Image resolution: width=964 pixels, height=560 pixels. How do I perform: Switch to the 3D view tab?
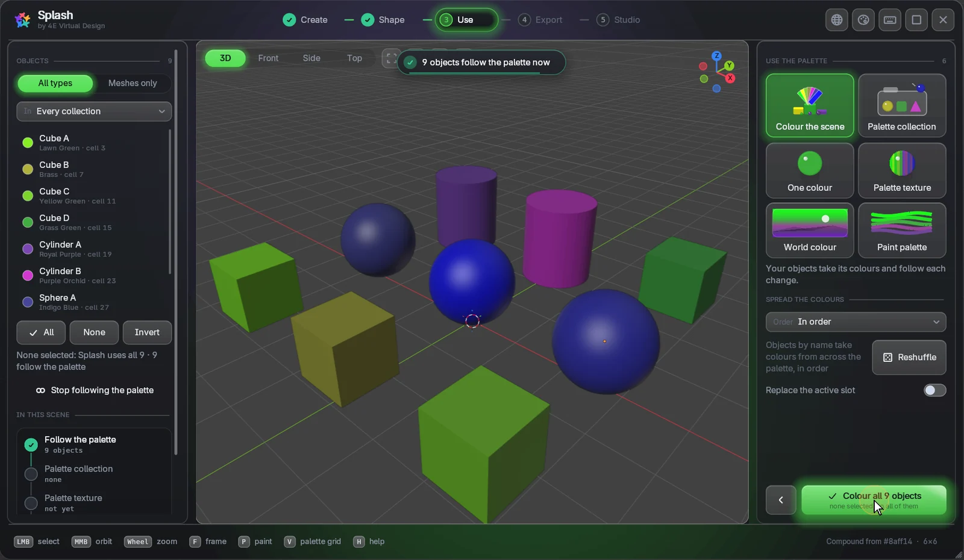(225, 58)
